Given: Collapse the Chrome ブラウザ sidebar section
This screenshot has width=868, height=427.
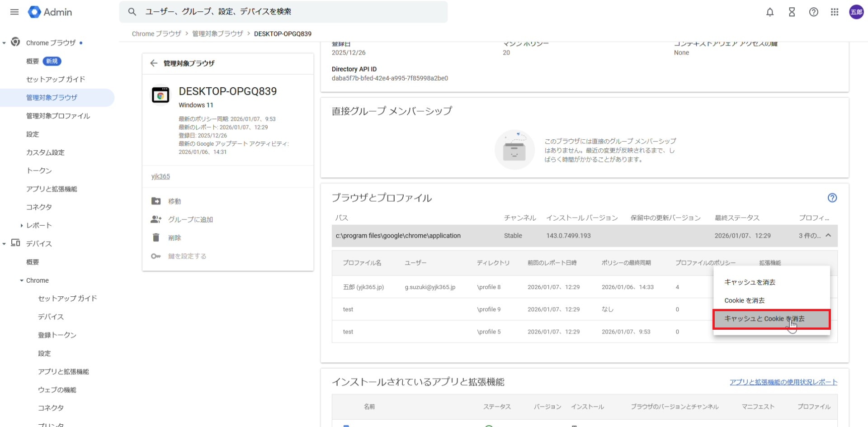Looking at the screenshot, I should [x=5, y=43].
